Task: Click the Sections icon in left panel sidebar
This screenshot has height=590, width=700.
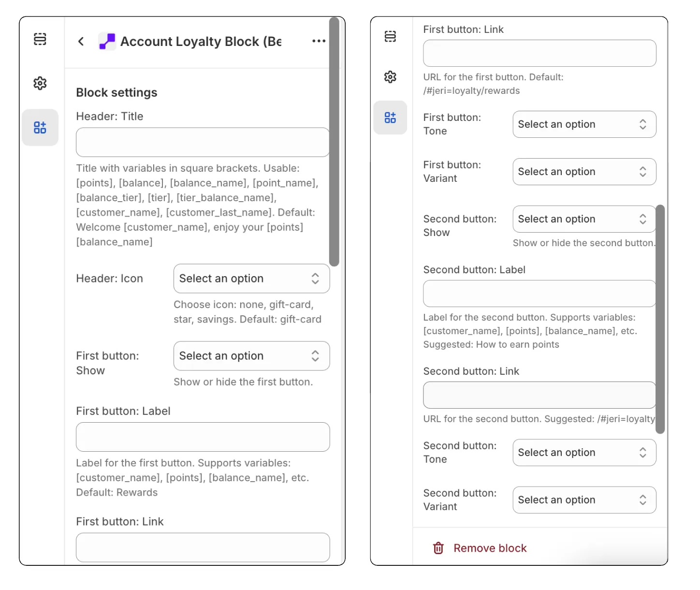Action: 40,39
